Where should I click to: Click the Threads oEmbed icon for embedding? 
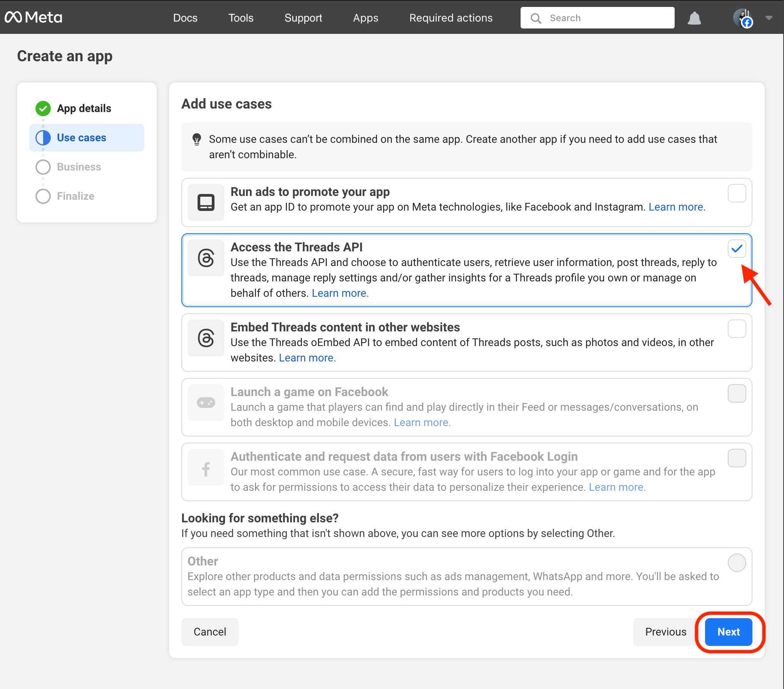point(206,338)
